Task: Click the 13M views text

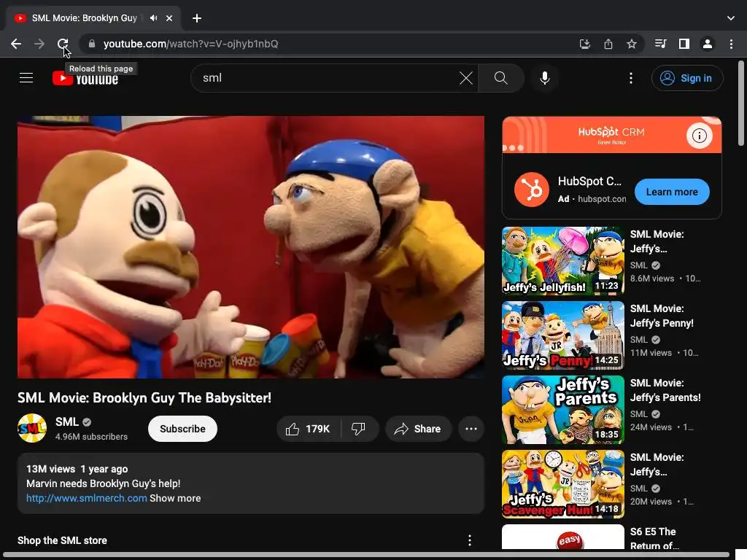Action: [x=50, y=469]
